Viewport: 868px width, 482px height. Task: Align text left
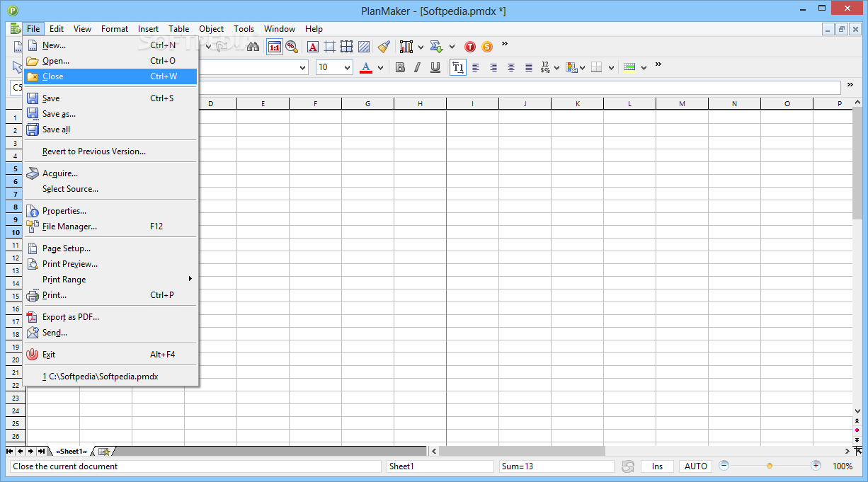(x=476, y=67)
